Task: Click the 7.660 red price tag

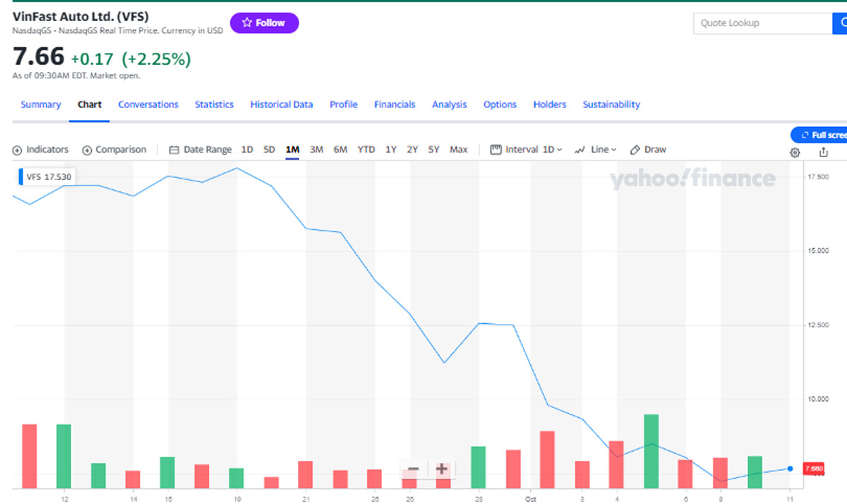Action: pos(814,469)
